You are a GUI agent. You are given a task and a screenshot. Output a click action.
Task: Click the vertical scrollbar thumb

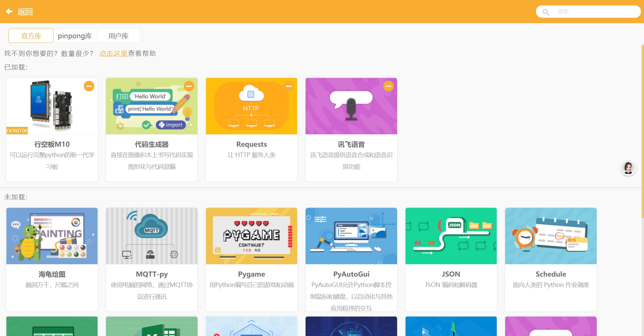click(x=642, y=131)
